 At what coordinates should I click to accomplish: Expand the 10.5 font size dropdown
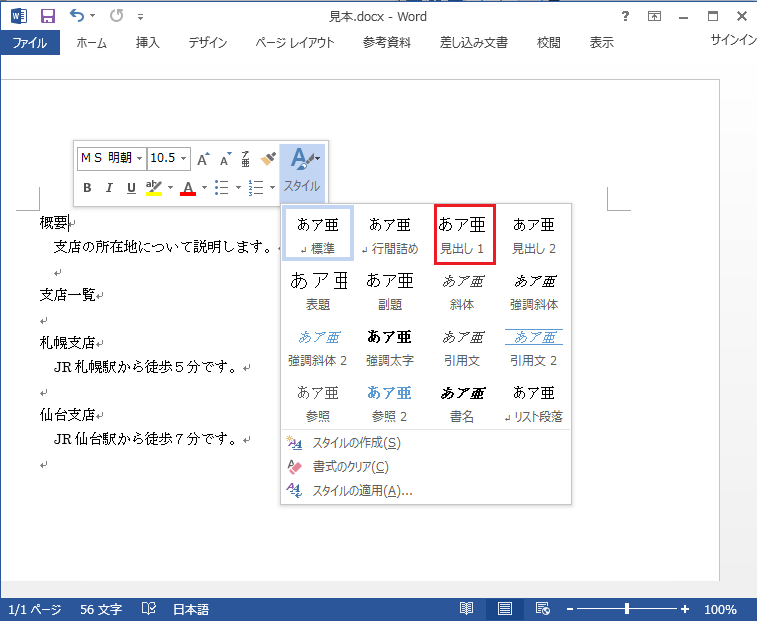pyautogui.click(x=184, y=158)
